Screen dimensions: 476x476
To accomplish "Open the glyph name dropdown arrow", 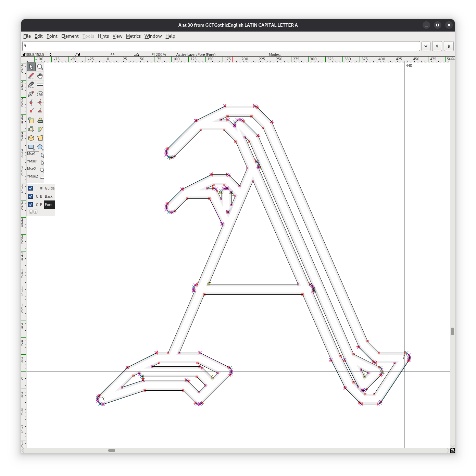I will tap(426, 46).
